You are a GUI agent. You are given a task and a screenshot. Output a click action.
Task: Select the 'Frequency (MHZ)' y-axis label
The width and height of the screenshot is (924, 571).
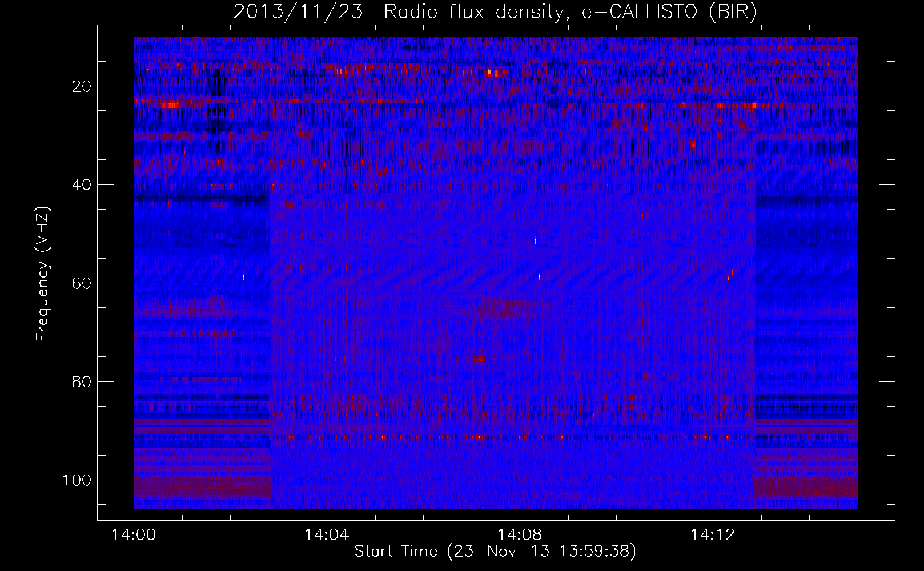(43, 274)
